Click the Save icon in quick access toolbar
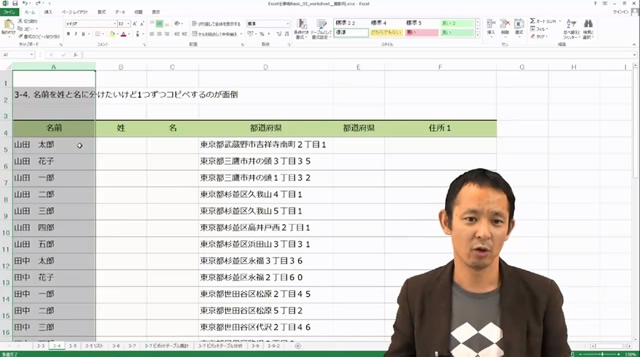640x360 pixels. click(15, 3)
